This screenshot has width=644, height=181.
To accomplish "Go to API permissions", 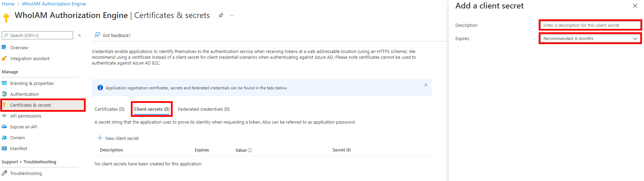I will (25, 116).
